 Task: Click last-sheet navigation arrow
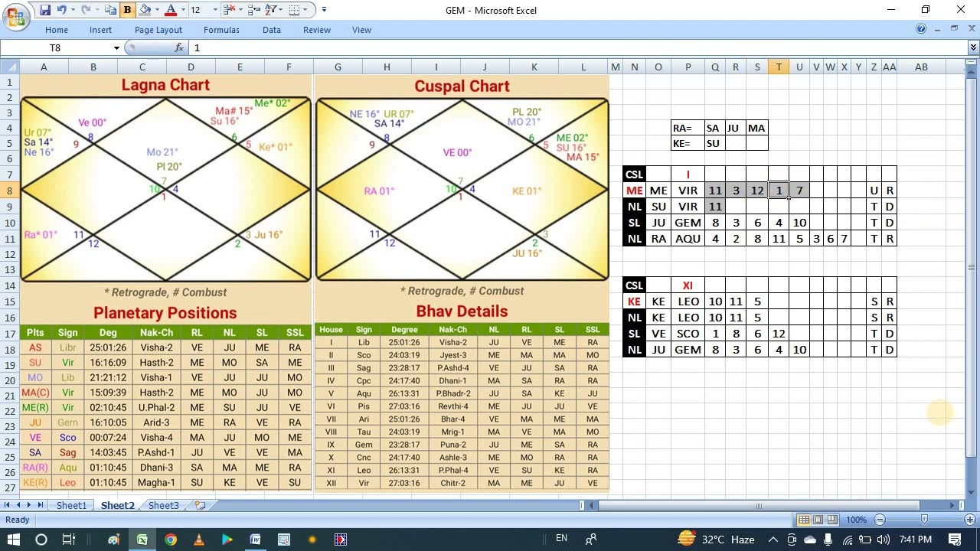point(40,506)
